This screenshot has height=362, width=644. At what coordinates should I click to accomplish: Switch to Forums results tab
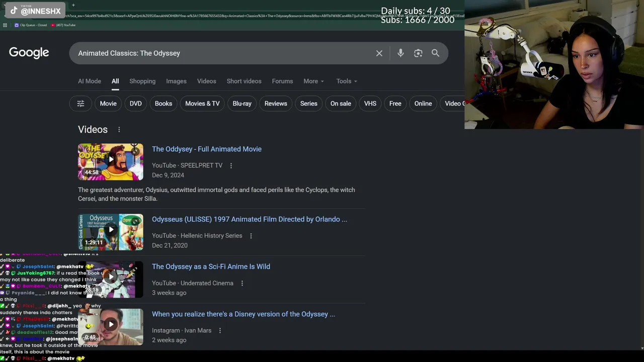(x=282, y=81)
